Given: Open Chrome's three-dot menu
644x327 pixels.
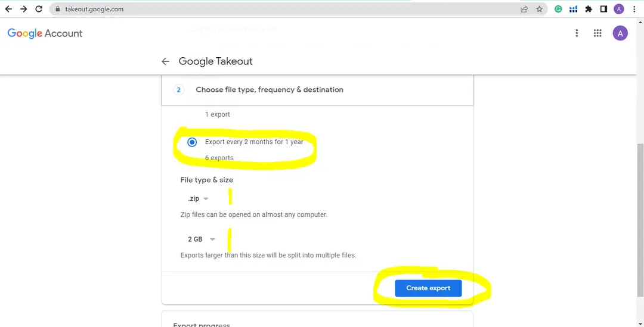Looking at the screenshot, I should [634, 8].
